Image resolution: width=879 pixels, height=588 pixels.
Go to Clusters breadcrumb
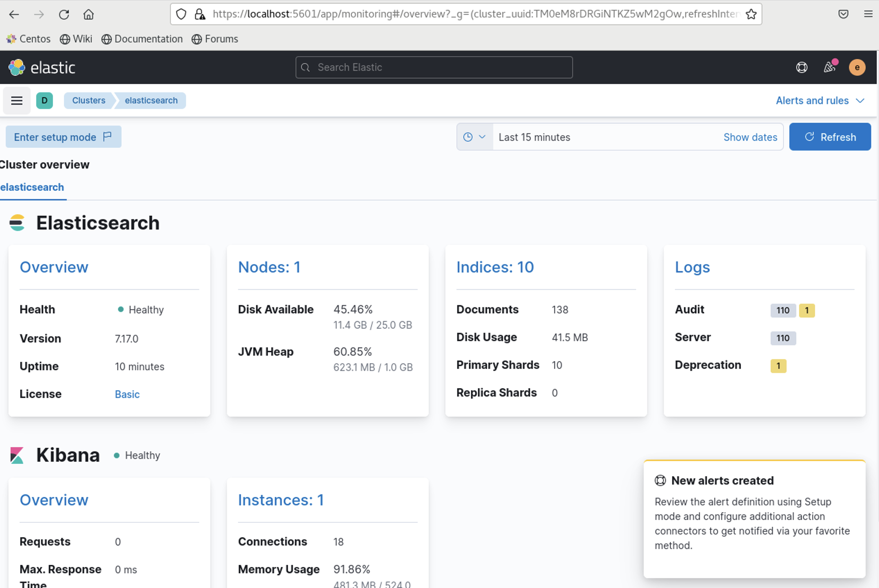tap(88, 101)
